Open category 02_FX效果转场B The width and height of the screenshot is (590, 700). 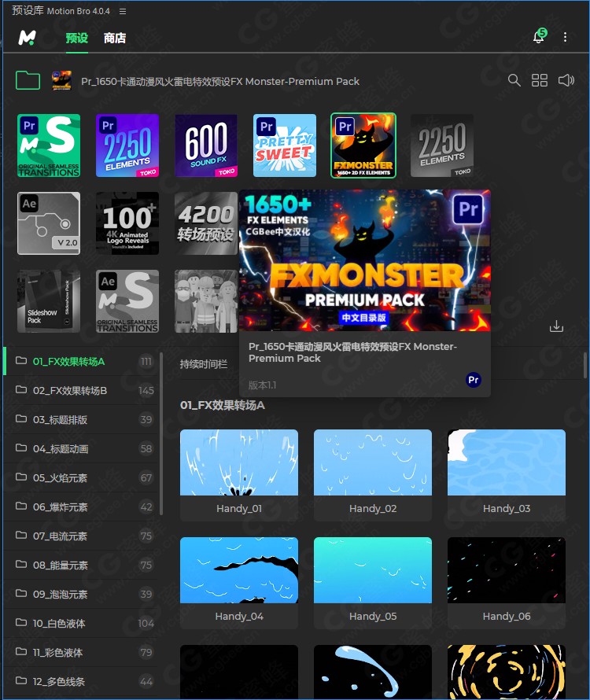coord(81,391)
